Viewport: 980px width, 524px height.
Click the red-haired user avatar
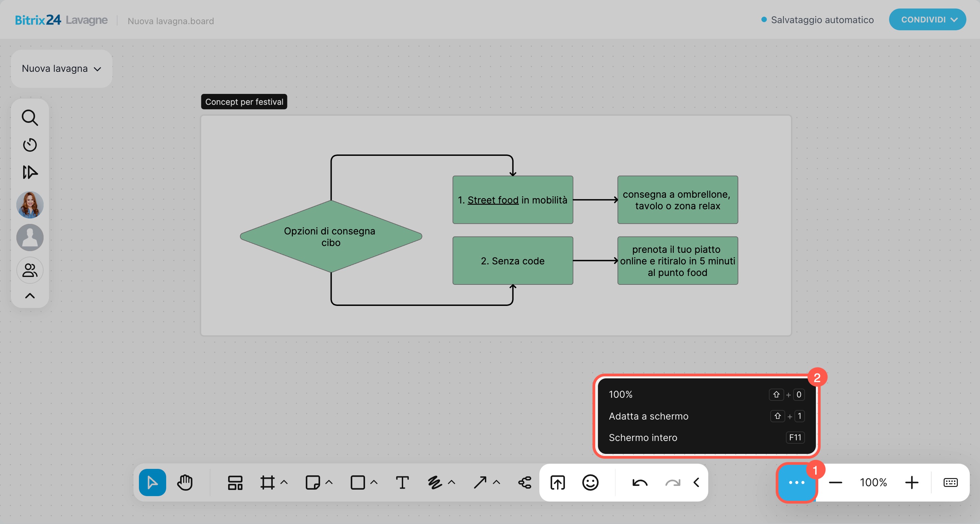point(30,204)
